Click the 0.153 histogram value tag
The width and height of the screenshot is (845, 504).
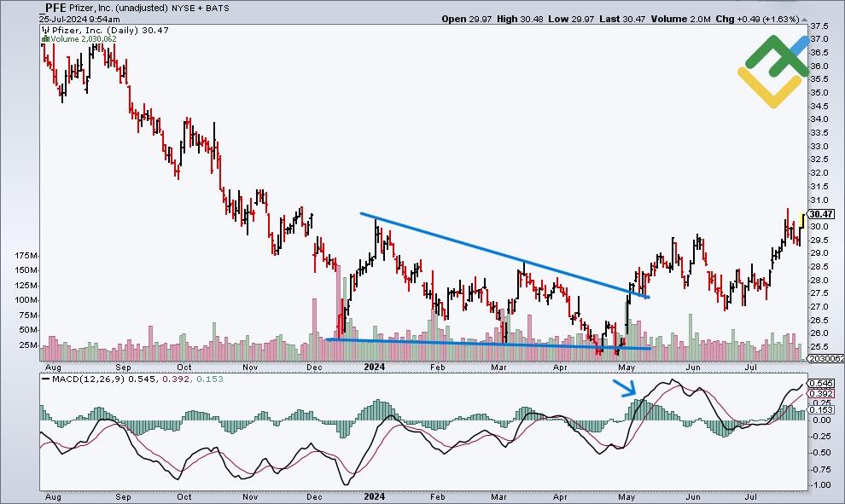tap(820, 410)
